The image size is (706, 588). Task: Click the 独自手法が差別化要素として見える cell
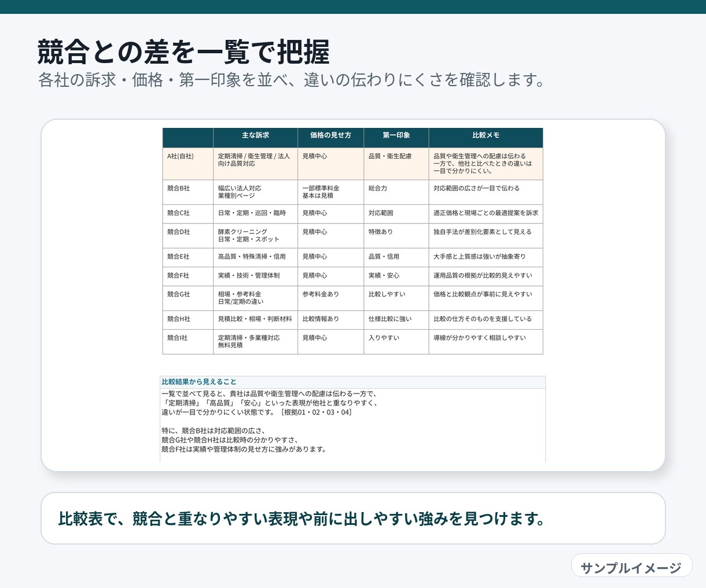(486, 236)
